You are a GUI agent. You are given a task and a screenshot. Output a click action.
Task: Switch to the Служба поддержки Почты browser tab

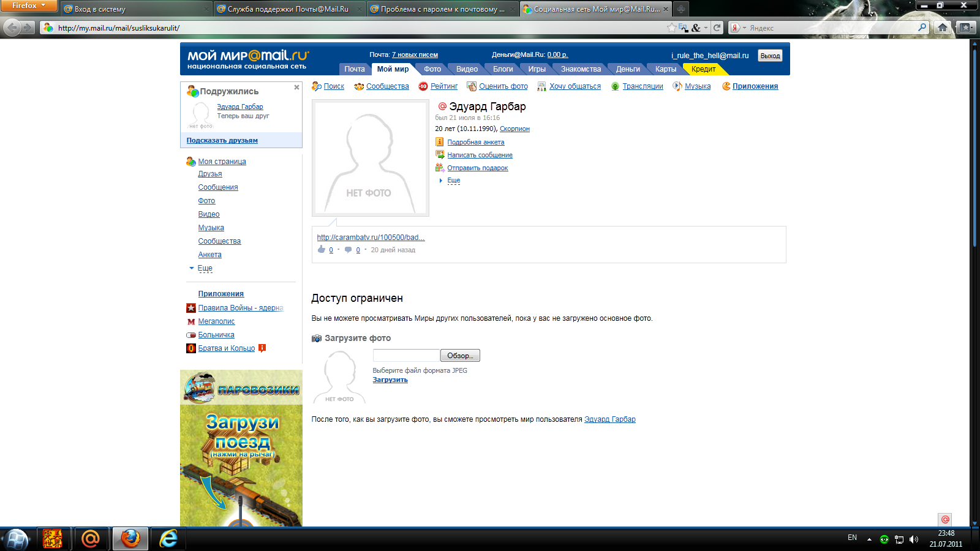(289, 9)
